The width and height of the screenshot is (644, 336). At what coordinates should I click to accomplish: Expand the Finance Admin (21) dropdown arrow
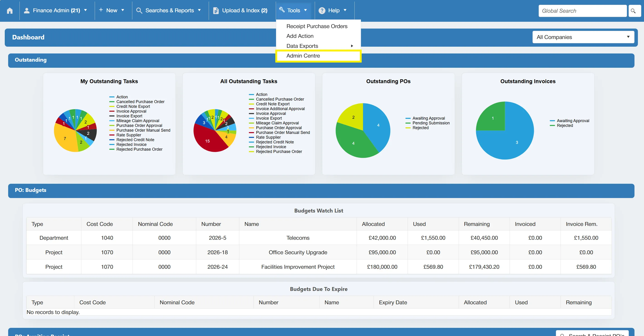[85, 10]
